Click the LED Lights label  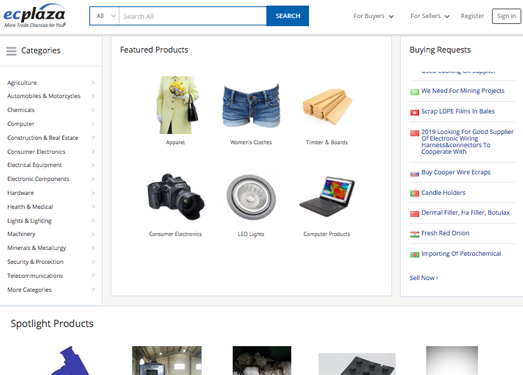[251, 234]
